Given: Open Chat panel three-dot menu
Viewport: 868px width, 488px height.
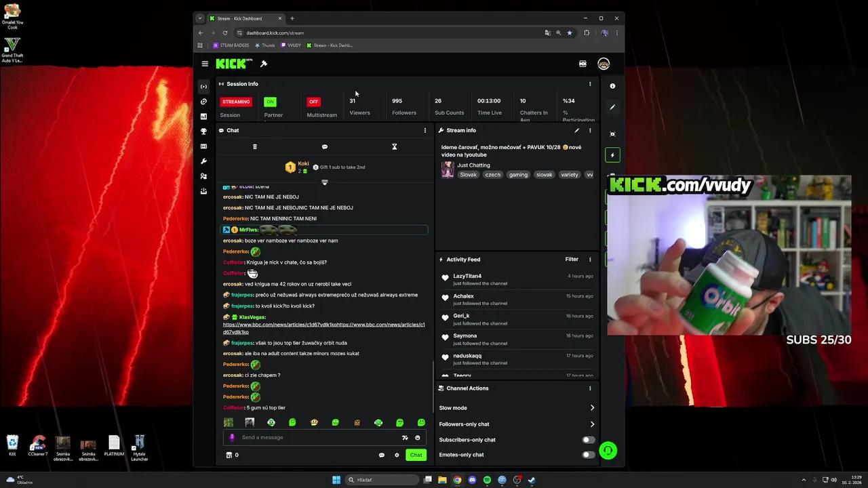Looking at the screenshot, I should 425,130.
